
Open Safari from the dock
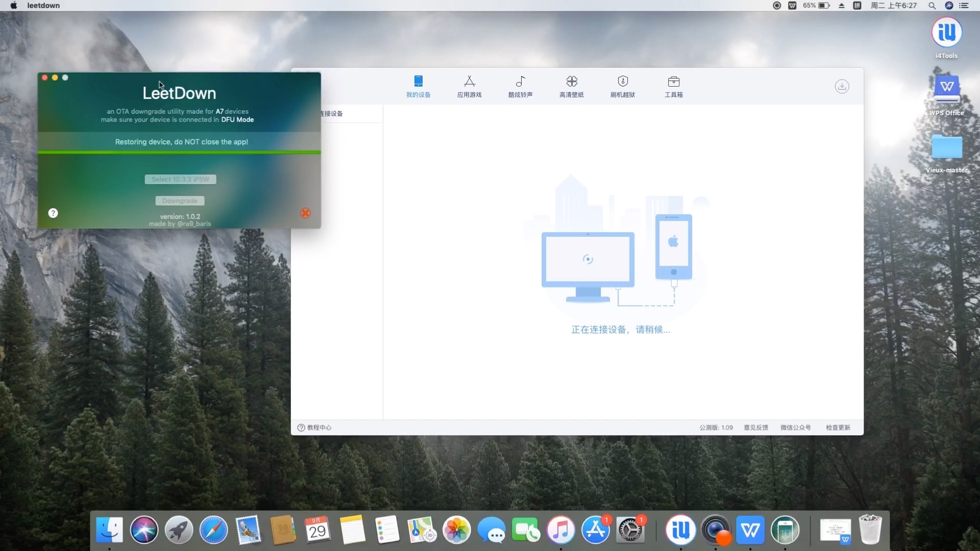[x=213, y=530]
